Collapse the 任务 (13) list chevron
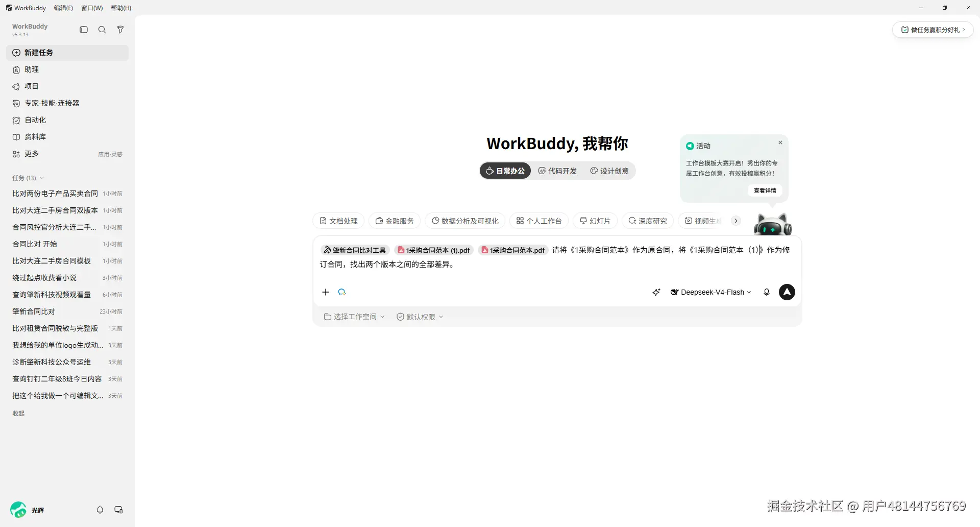Screen dimensions: 980x527 [42, 178]
